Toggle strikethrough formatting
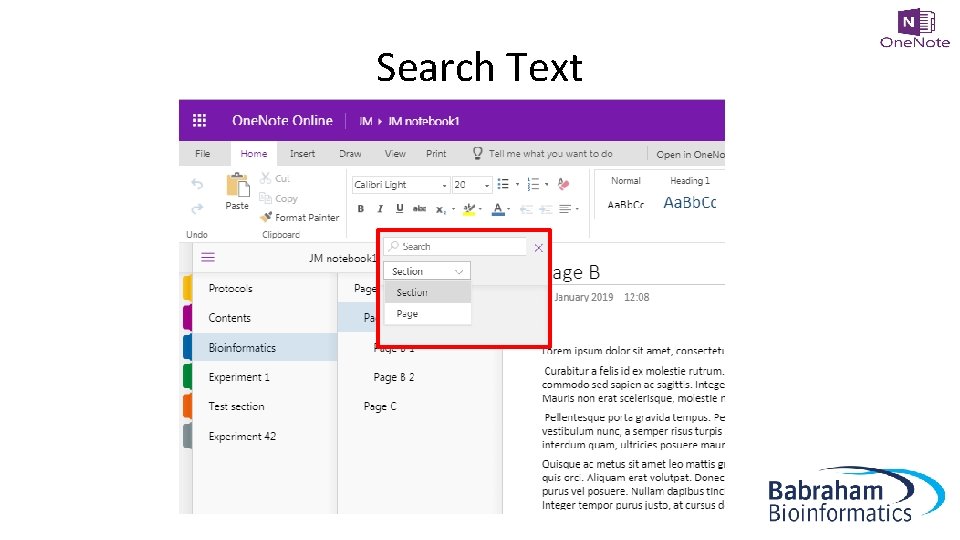Screen dimensions: 960x540 coord(419,209)
